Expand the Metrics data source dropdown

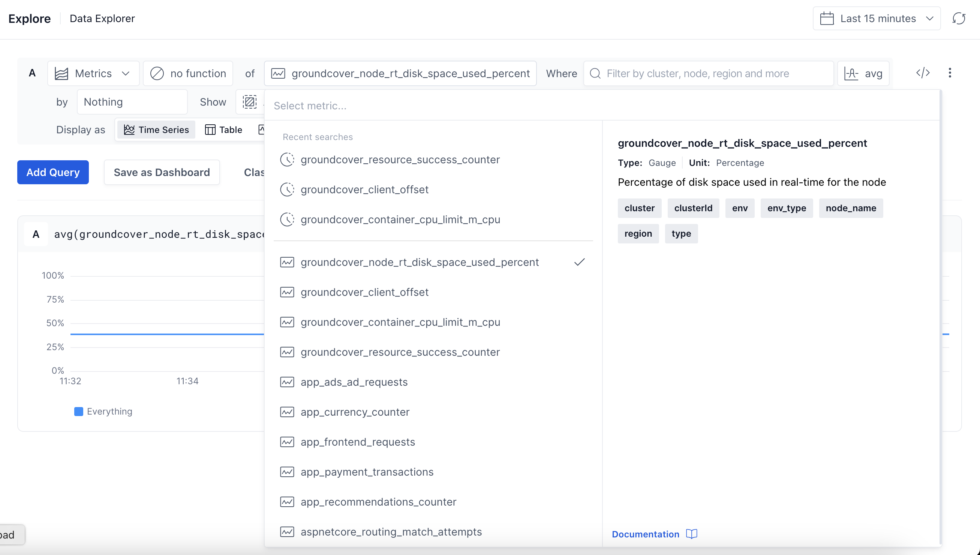[x=93, y=73]
